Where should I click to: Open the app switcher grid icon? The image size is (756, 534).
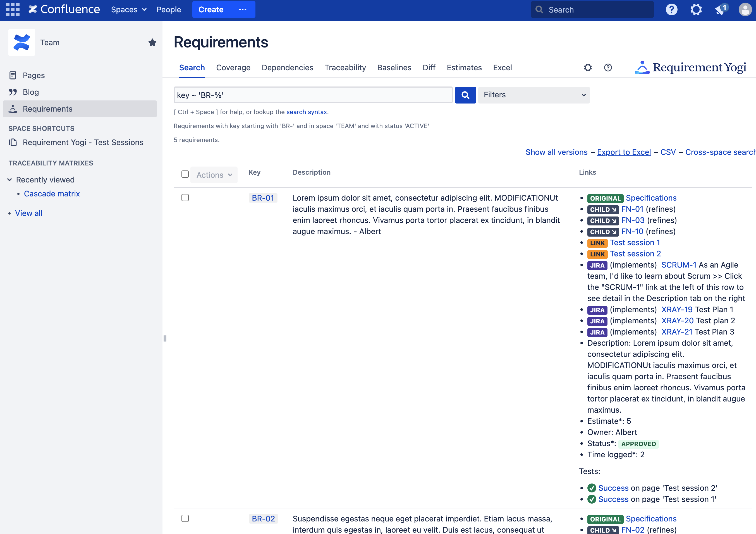(x=13, y=9)
